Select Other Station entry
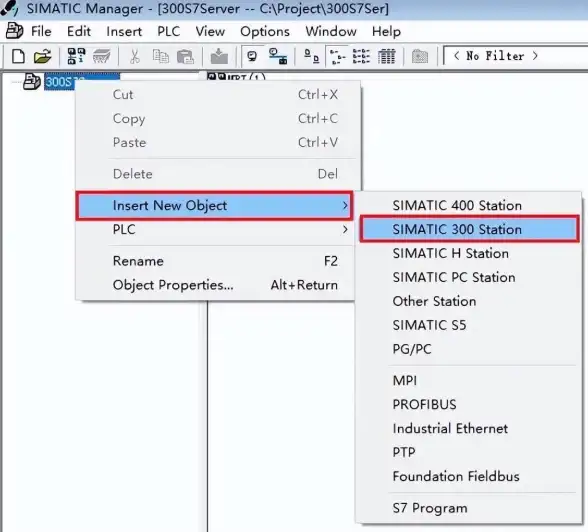588x532 pixels. pyautogui.click(x=469, y=301)
